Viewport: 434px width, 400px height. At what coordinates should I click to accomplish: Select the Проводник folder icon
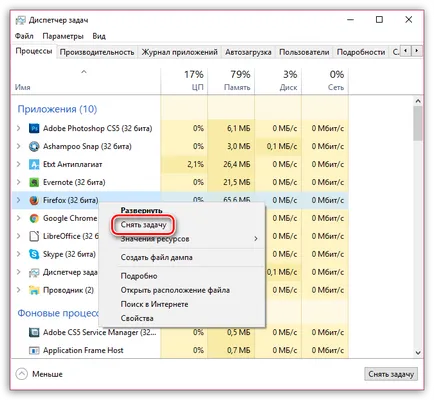click(x=34, y=290)
